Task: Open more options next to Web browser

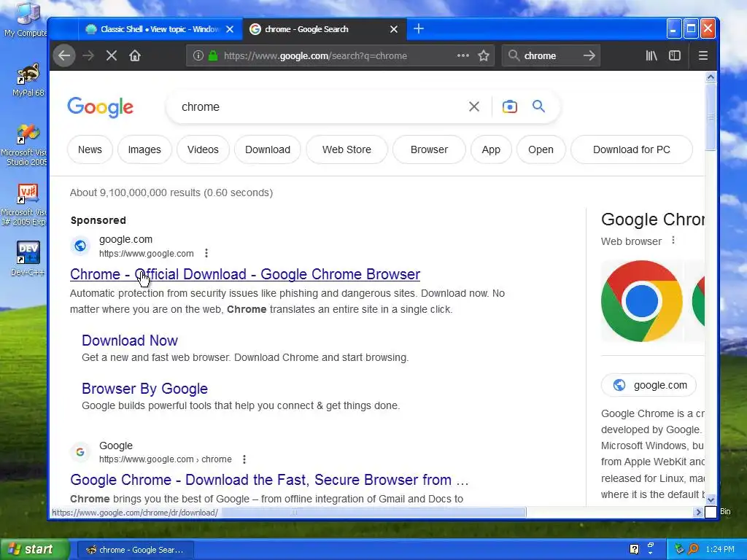Action: coord(673,240)
